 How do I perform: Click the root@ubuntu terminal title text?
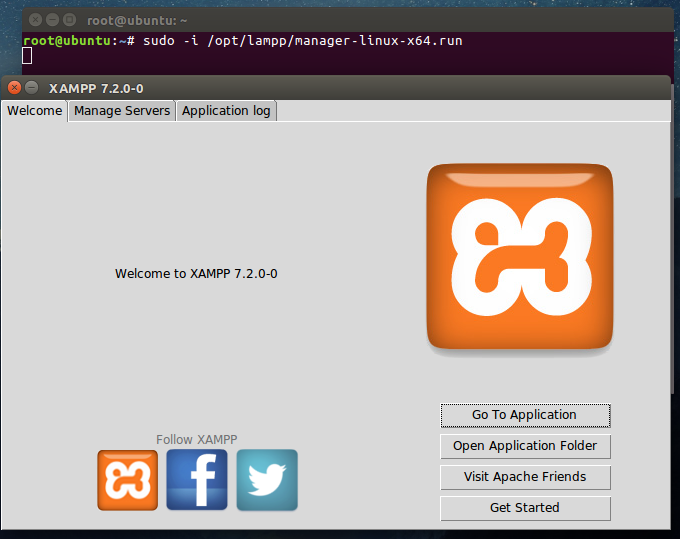137,20
